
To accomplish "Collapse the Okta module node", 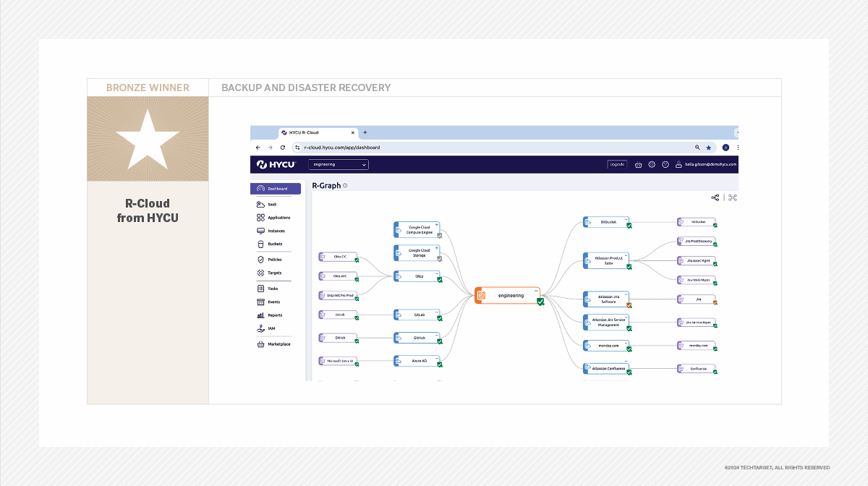I will point(437,273).
